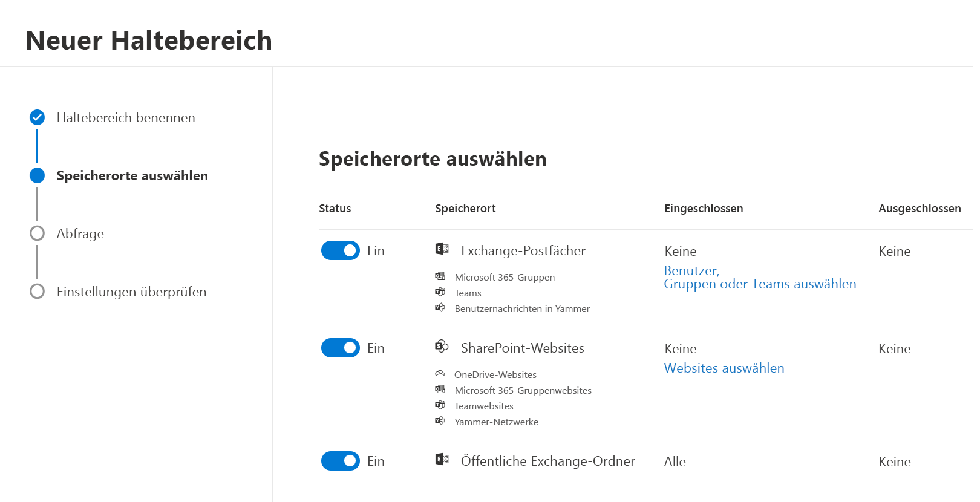Select the Speicherorte auswählen step
Screen dimensions: 980x502
click(132, 175)
